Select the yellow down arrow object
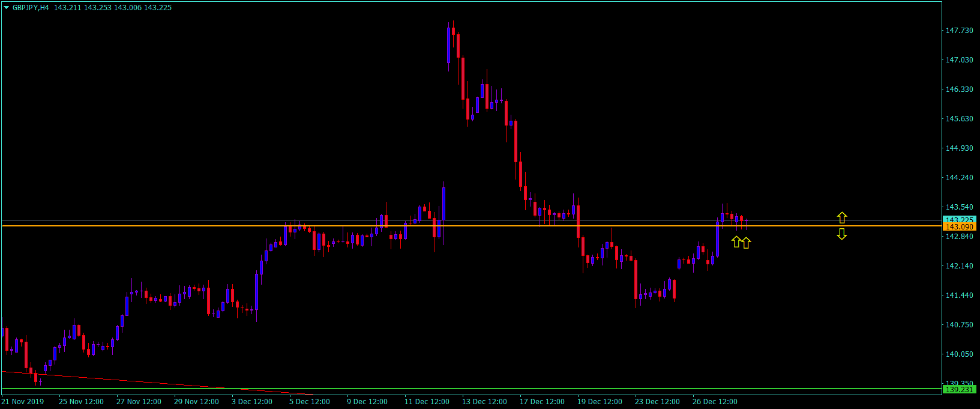This screenshot has width=980, height=409. 842,234
